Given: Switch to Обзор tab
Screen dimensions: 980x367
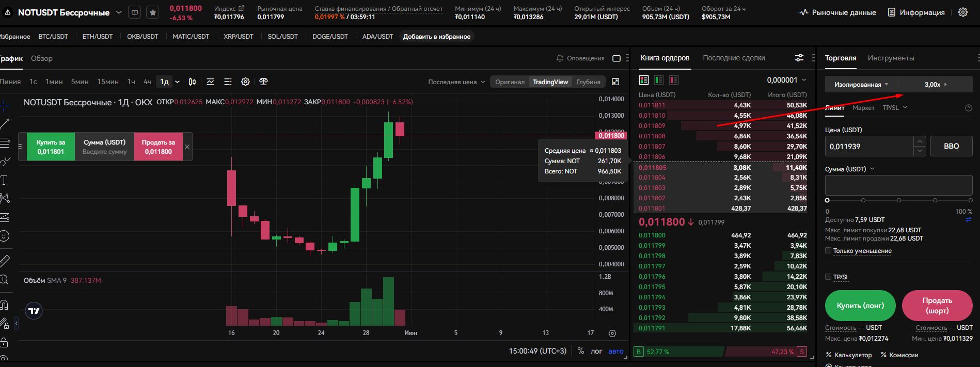Looking at the screenshot, I should 42,58.
